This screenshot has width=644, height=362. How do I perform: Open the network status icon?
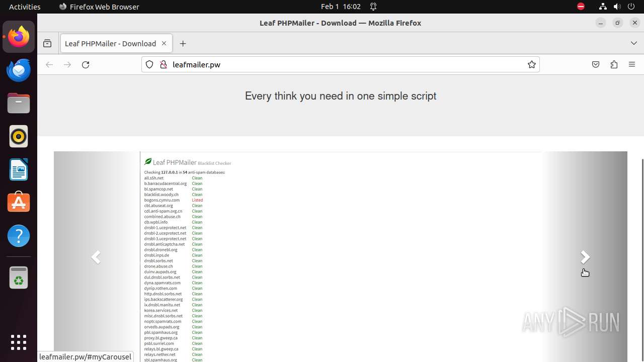pos(603,7)
